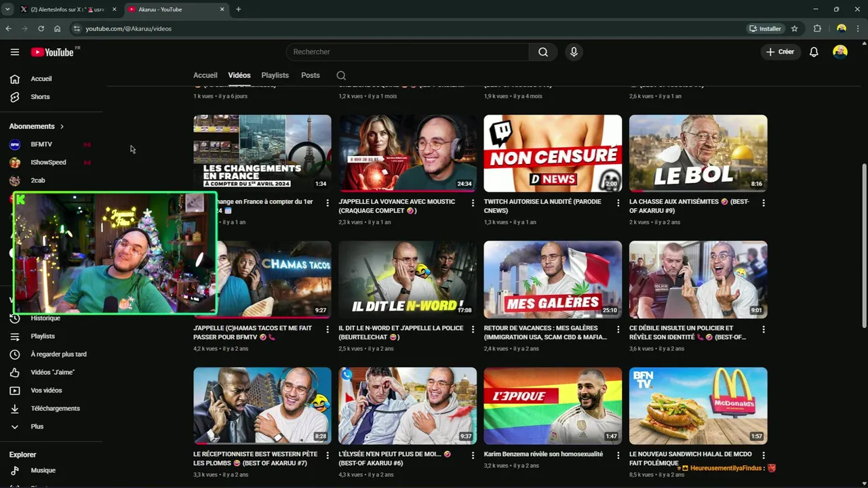This screenshot has width=868, height=488.
Task: Open the browser tab list dropdown
Action: 7,9
